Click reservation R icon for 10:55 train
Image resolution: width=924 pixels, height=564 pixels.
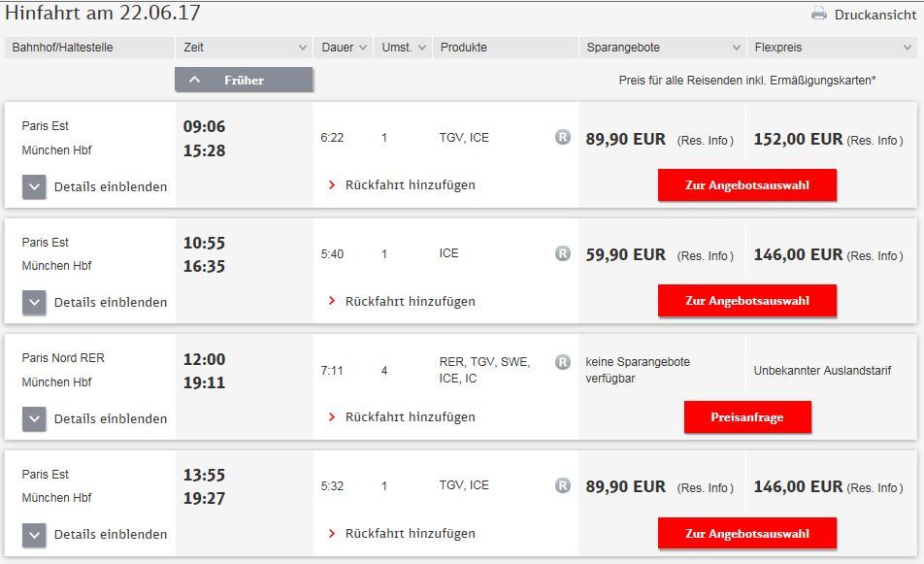[563, 253]
